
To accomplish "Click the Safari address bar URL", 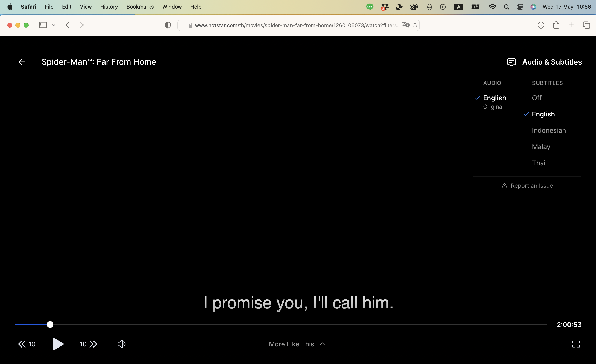I will [x=295, y=25].
